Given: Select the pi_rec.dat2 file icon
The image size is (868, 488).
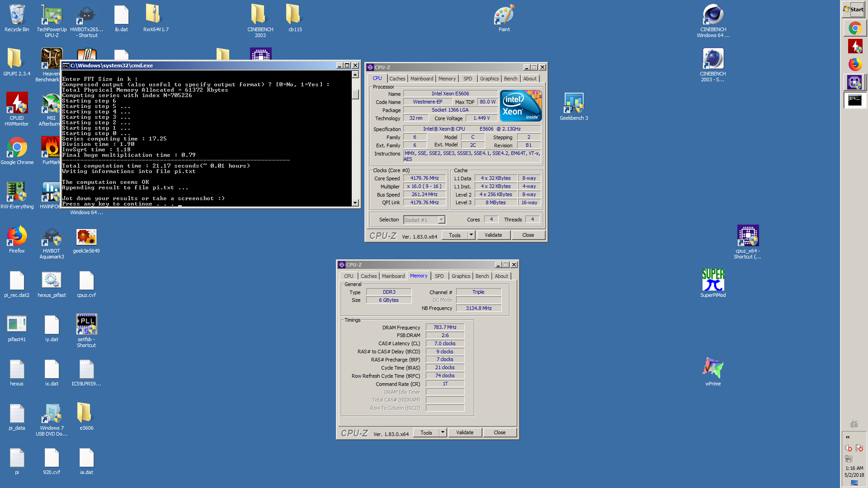Looking at the screenshot, I should coord(17,284).
